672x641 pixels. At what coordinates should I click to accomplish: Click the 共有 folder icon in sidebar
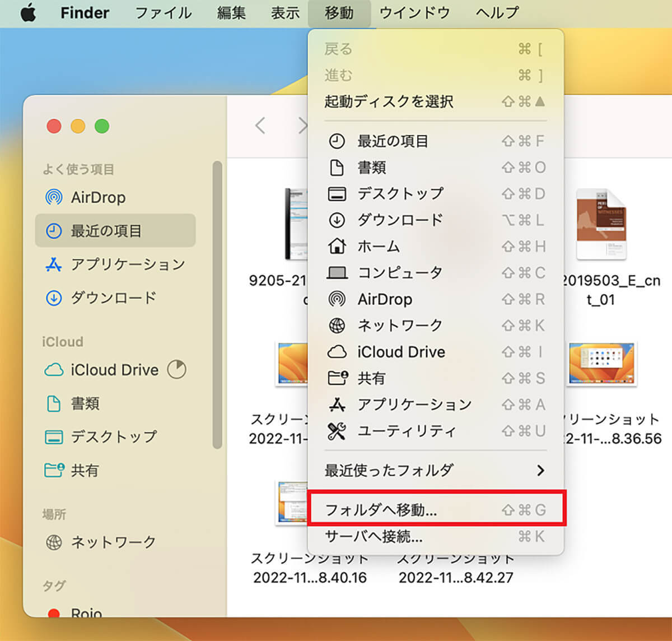click(x=54, y=470)
